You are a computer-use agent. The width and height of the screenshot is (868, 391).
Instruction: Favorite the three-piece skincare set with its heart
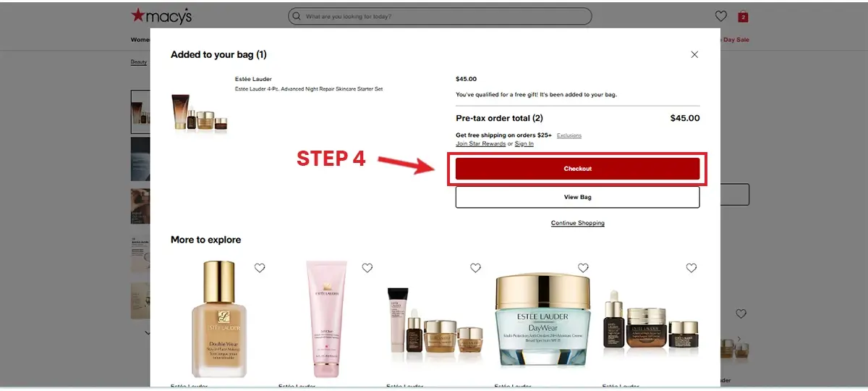(475, 268)
